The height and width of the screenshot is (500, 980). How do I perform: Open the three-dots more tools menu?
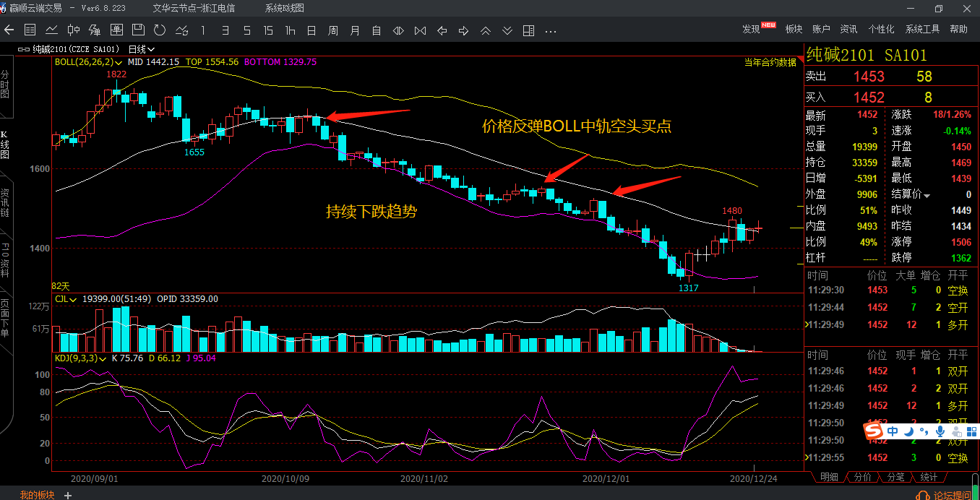pos(551,31)
